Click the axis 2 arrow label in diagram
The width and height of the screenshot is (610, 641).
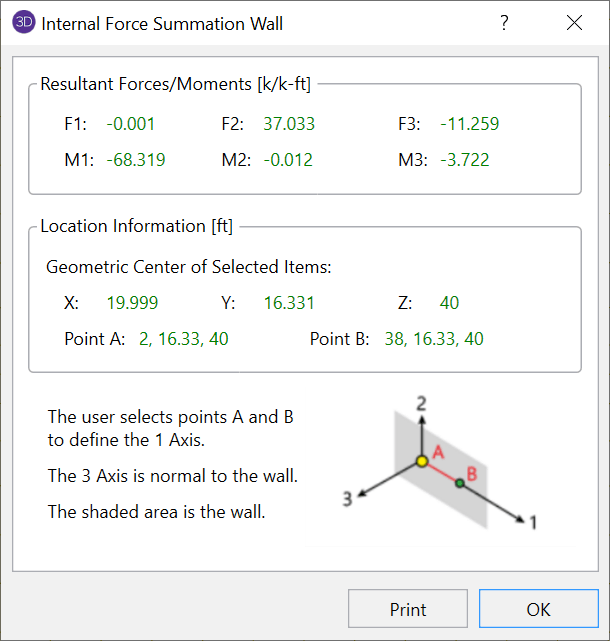422,403
